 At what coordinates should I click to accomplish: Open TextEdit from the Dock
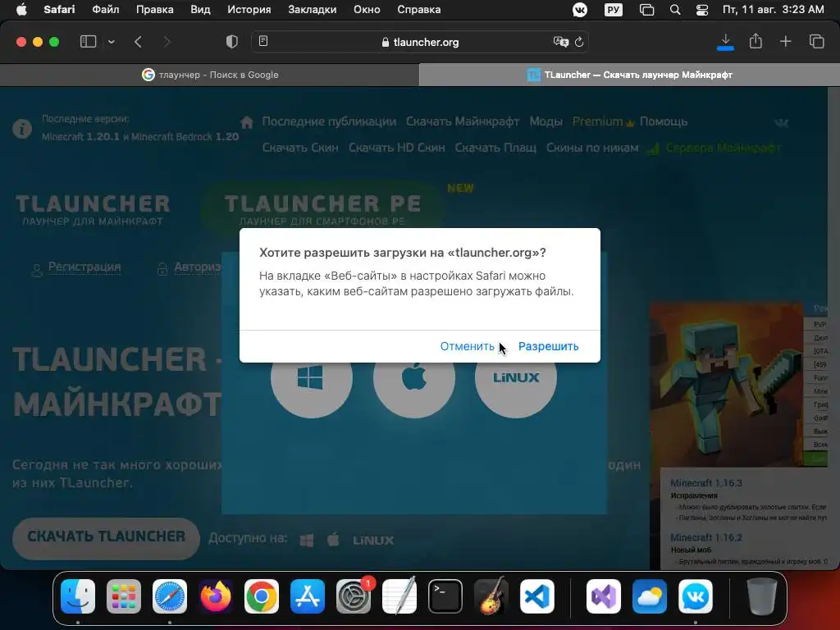click(399, 596)
